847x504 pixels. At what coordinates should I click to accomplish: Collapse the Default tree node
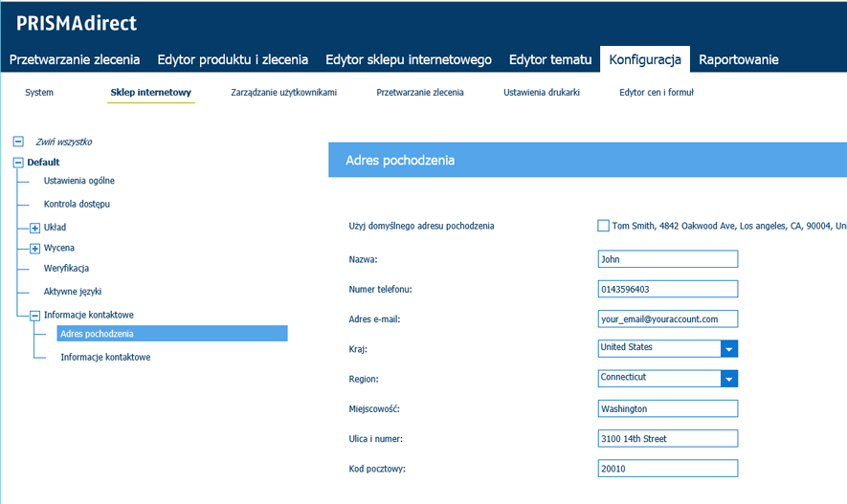18,162
